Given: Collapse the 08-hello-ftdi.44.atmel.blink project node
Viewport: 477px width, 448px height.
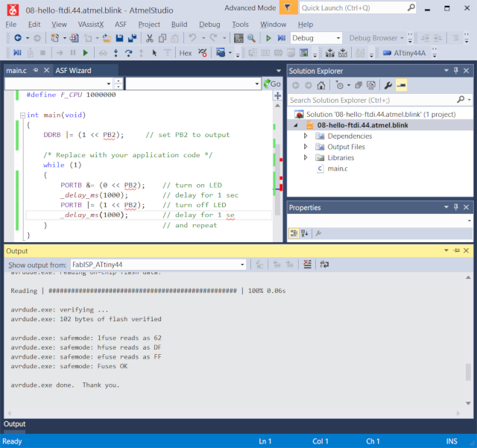Looking at the screenshot, I should (x=295, y=125).
